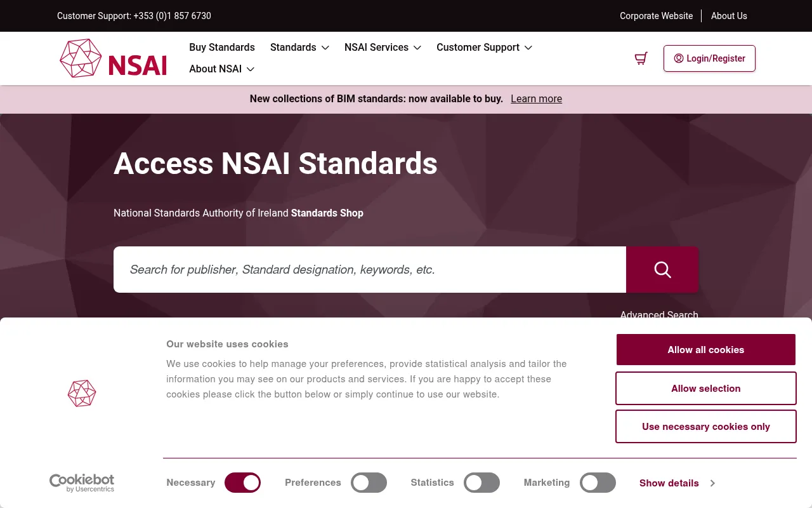Click the NSAI logo in cookie banner

tap(82, 393)
